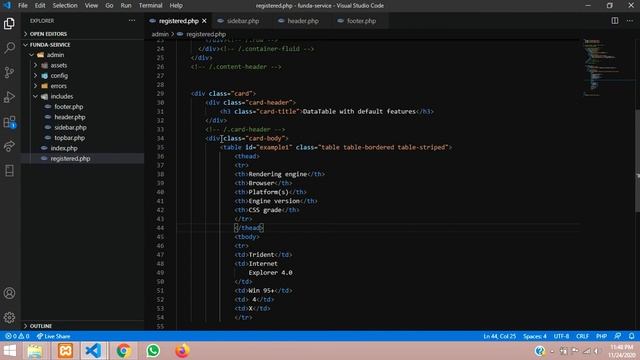
Task: Open footer.php in the explorer tree
Action: [82, 107]
